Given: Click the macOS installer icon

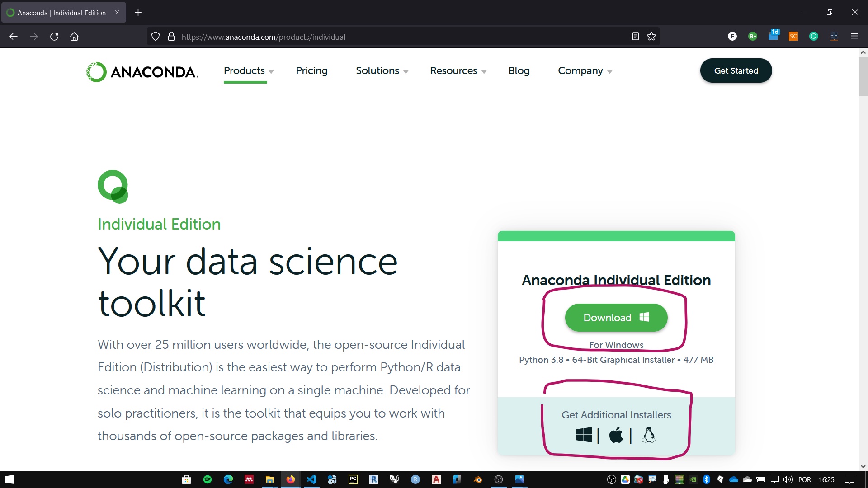Looking at the screenshot, I should pos(615,435).
